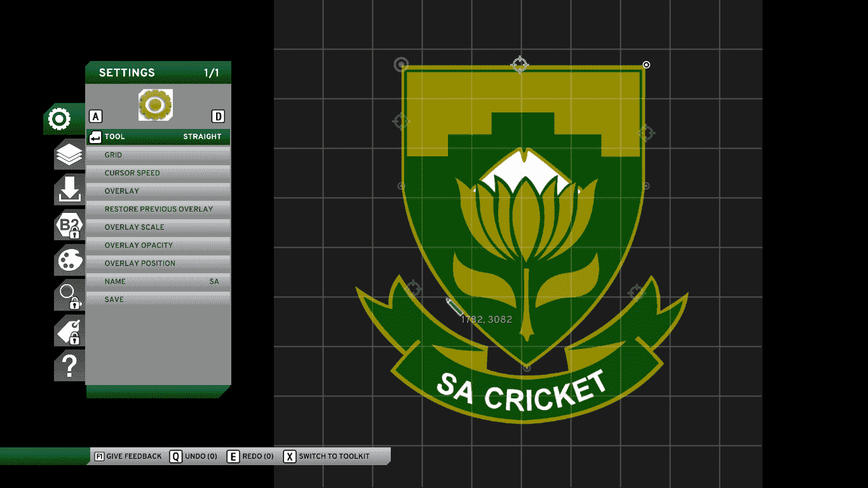Screen dimensions: 868x488
Task: Select the locked B2 tab icon
Action: [x=69, y=226]
